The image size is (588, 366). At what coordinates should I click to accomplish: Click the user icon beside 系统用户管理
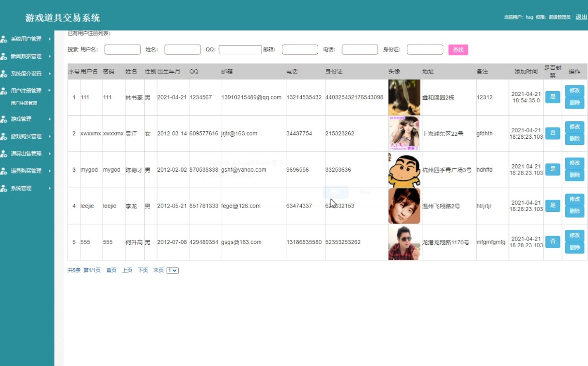click(x=4, y=39)
